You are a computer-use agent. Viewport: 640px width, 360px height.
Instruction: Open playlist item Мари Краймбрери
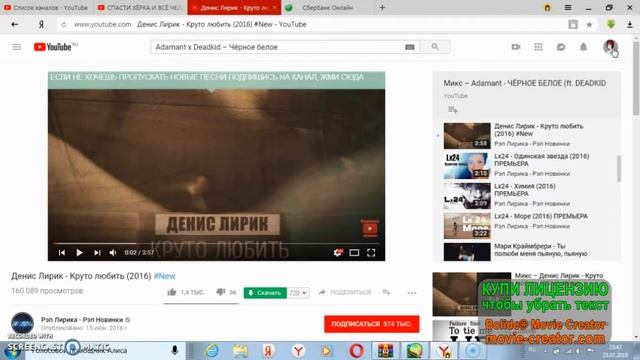(x=531, y=251)
